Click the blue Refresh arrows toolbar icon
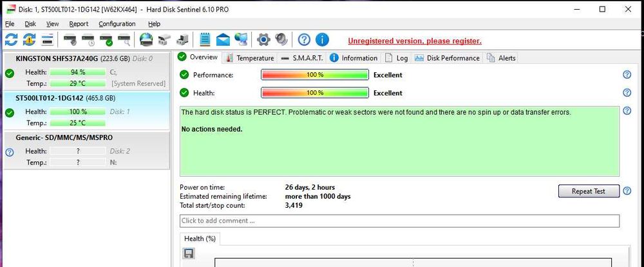 pyautogui.click(x=11, y=39)
